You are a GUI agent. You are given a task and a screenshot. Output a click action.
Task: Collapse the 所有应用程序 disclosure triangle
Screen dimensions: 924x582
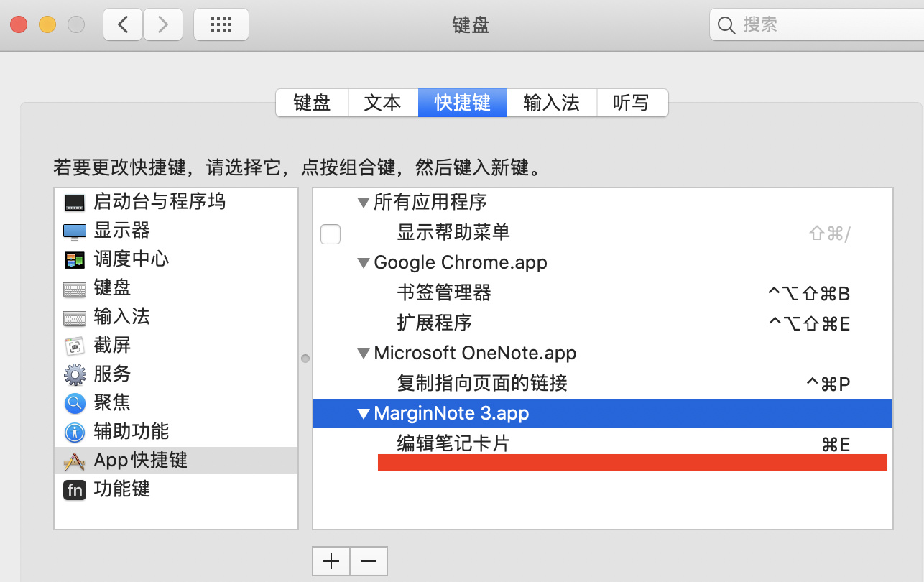(x=364, y=203)
